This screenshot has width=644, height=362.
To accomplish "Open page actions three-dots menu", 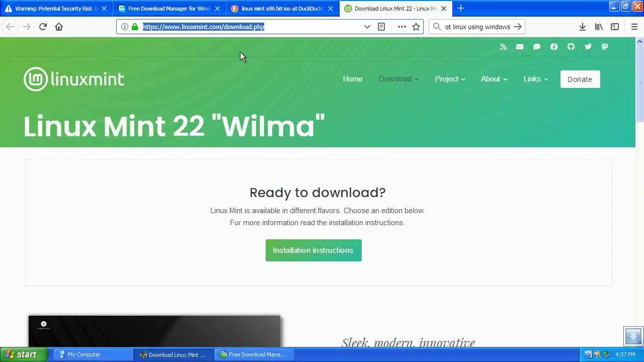I will coord(401,27).
